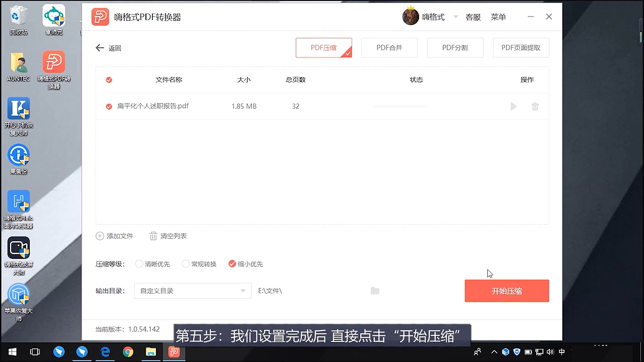Click the user avatar with crown

click(411, 16)
